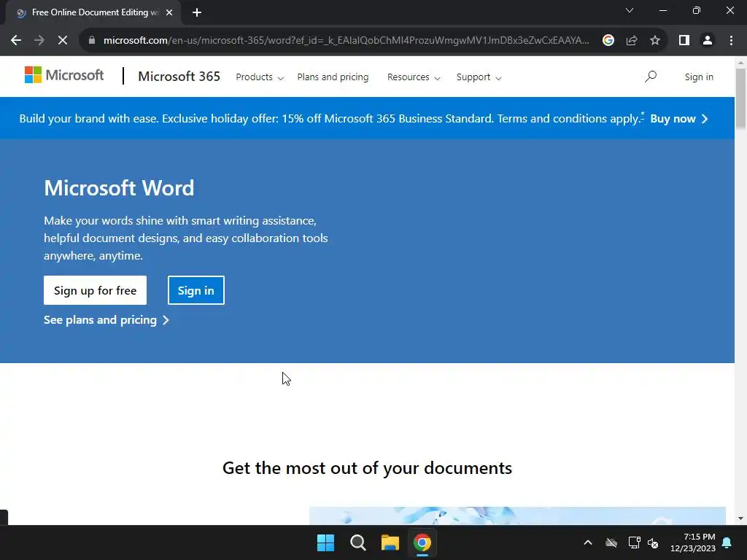The image size is (747, 560).
Task: Open tab search chevron in title bar
Action: point(630,10)
